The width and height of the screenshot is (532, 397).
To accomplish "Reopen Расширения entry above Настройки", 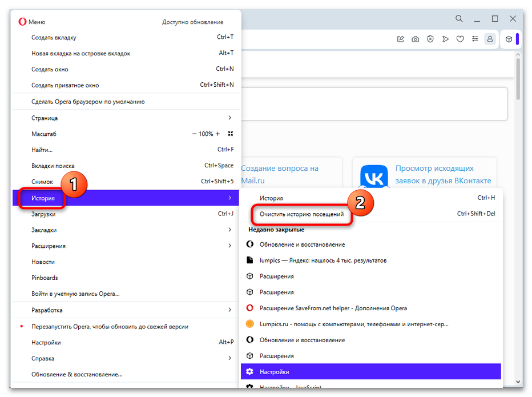I will 371,355.
